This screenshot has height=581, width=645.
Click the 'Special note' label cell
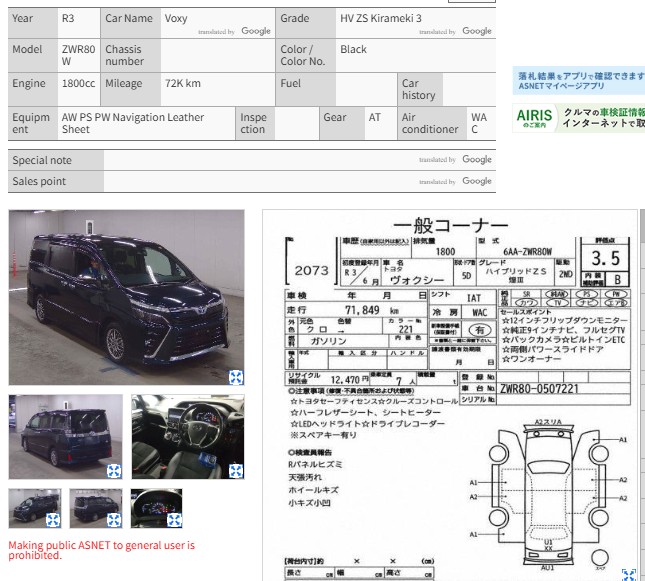[56, 160]
